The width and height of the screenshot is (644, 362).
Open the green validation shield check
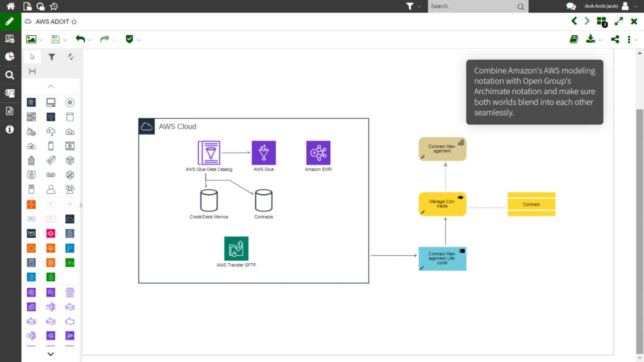tap(128, 39)
